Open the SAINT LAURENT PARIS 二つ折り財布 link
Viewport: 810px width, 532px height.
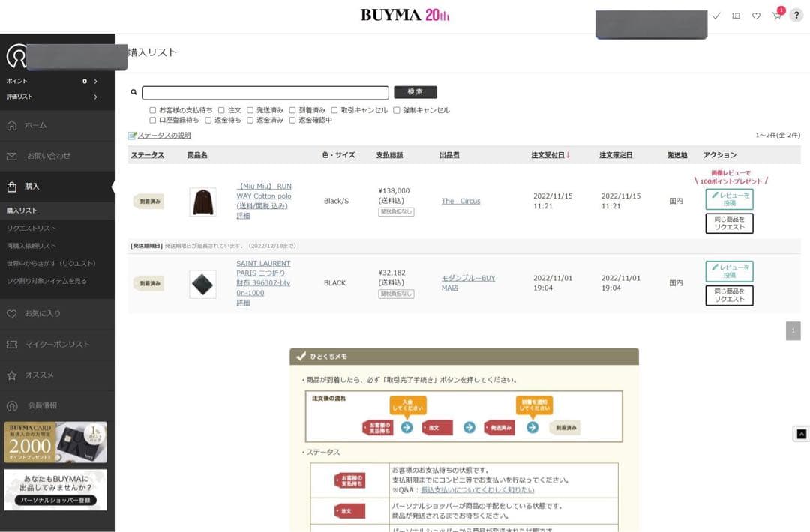(x=263, y=278)
